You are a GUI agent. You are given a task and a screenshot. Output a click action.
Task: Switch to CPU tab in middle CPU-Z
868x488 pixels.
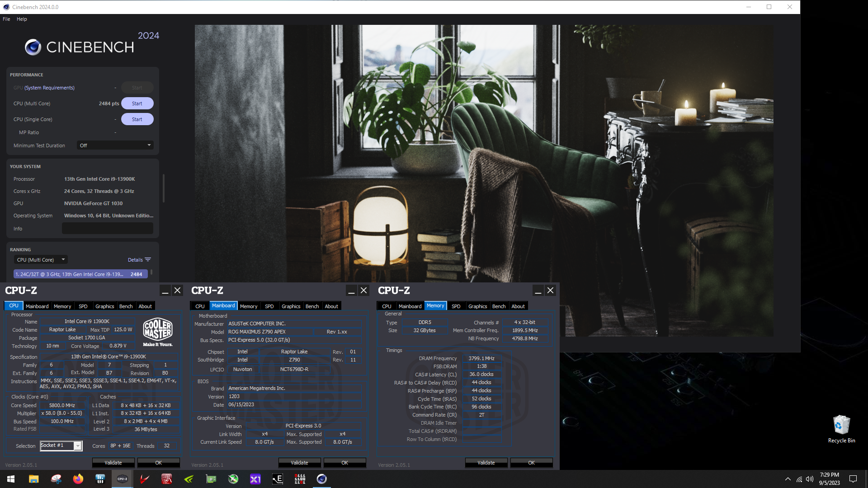coord(200,306)
